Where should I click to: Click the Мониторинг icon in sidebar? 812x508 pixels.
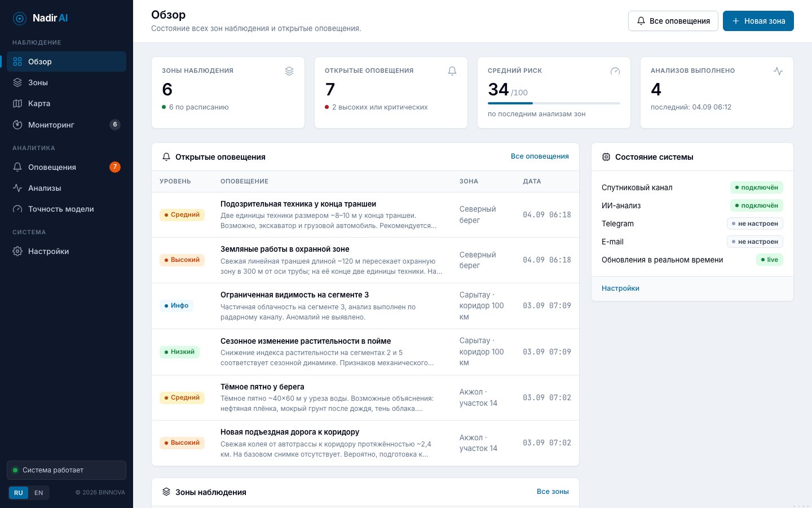tap(17, 125)
